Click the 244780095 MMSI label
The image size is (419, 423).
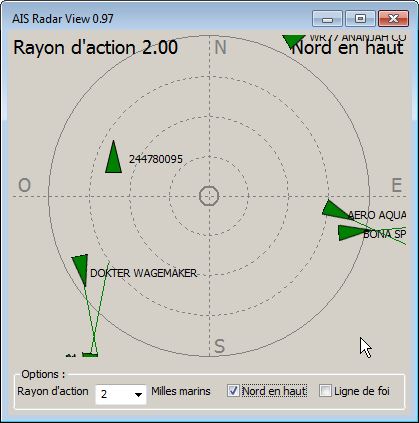(x=156, y=159)
